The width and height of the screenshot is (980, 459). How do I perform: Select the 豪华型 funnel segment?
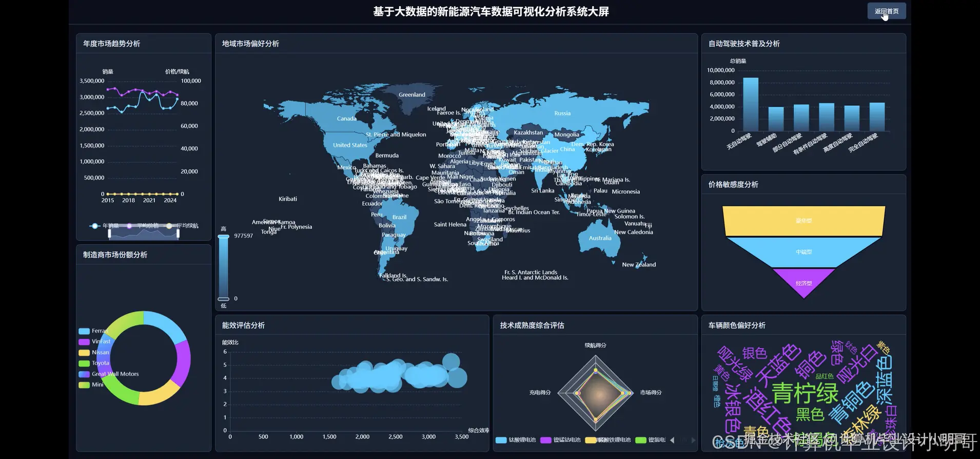[803, 221]
